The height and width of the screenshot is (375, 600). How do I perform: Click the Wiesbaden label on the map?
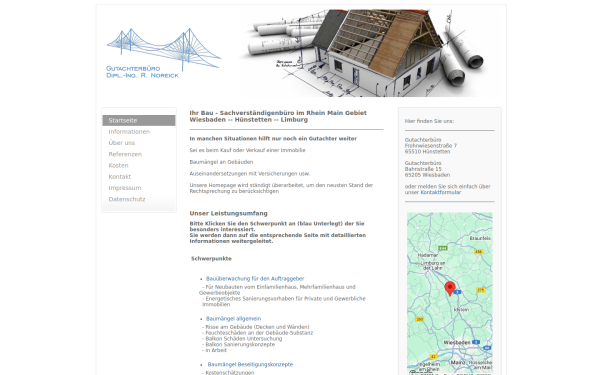pyautogui.click(x=457, y=342)
